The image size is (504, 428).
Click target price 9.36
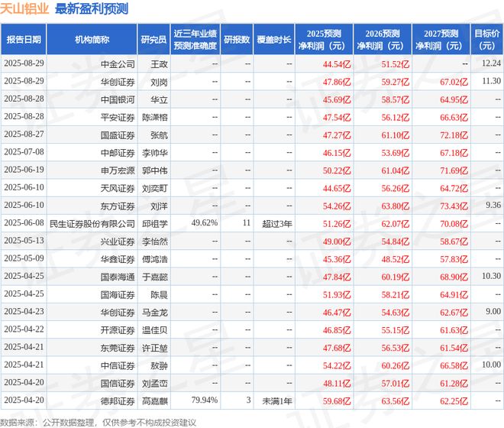tap(493, 205)
